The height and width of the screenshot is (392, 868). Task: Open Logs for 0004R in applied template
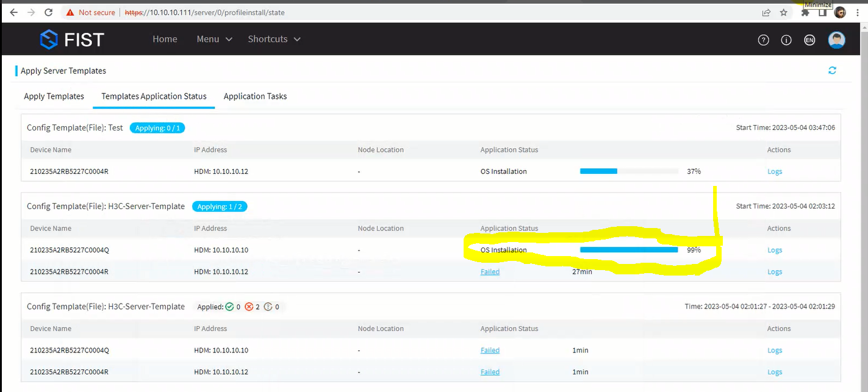pos(775,372)
